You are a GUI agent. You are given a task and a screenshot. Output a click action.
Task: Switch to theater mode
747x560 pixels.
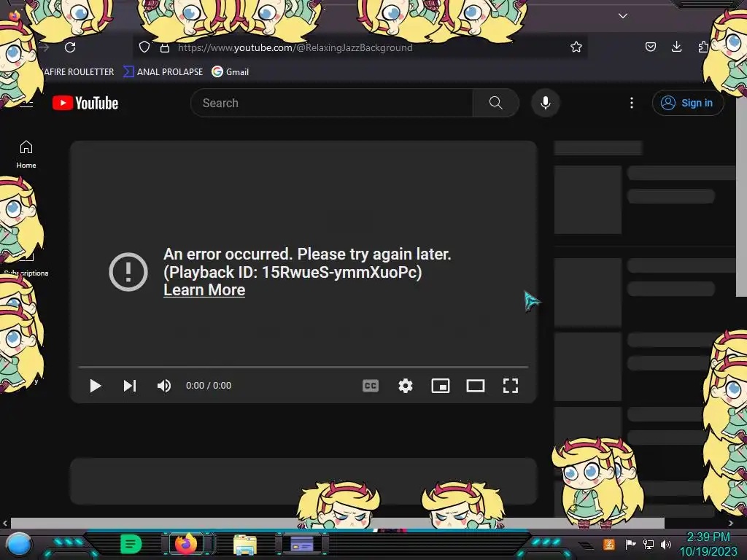click(x=476, y=386)
